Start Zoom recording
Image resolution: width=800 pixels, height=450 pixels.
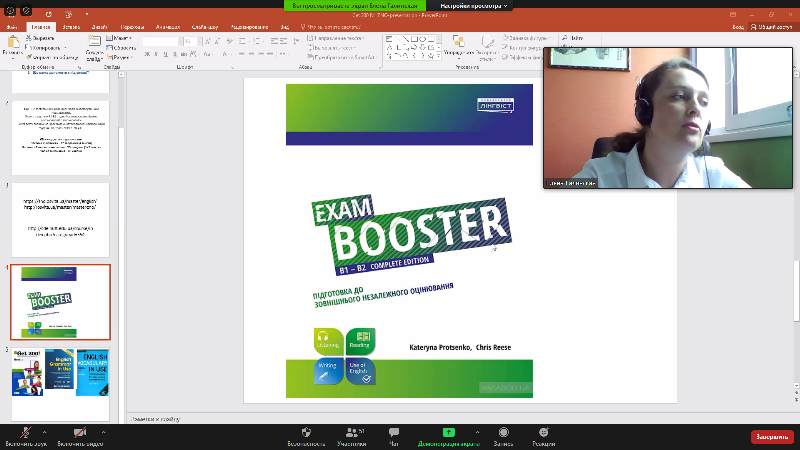coord(504,437)
